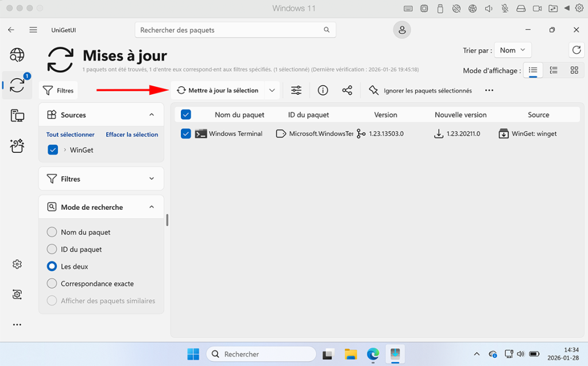Open the Trier par Nom dropdown
Viewport: 588px width, 366px height.
512,51
